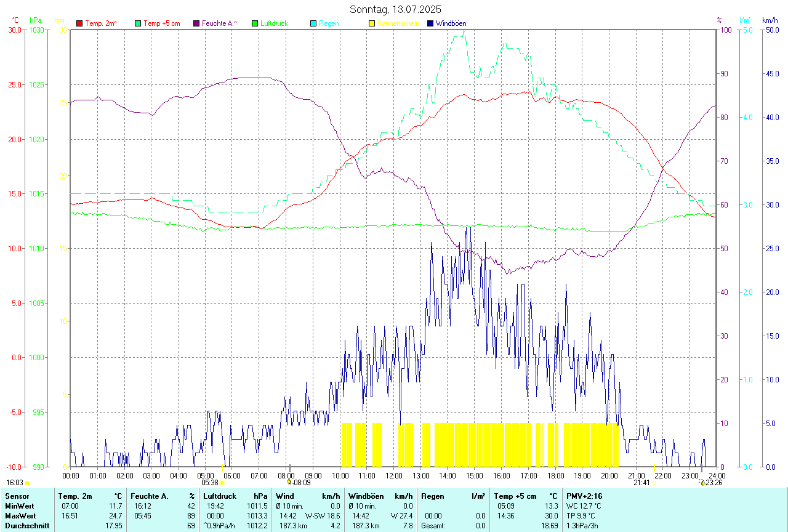Click the cyan Regen legend square

click(313, 23)
